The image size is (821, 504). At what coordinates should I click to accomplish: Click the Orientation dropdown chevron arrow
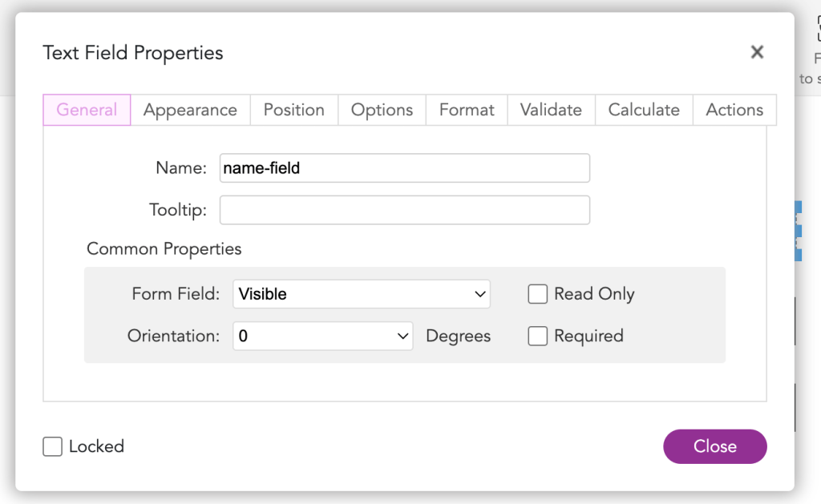click(402, 336)
